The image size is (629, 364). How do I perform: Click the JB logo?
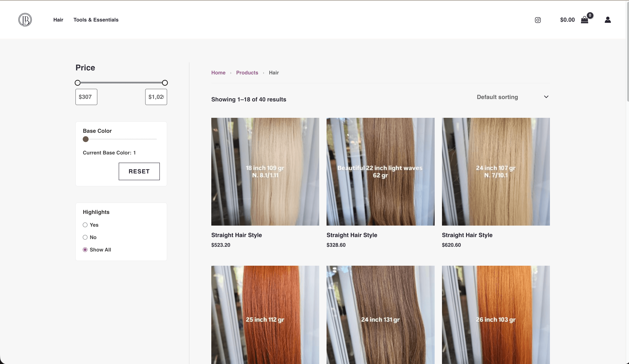[25, 20]
